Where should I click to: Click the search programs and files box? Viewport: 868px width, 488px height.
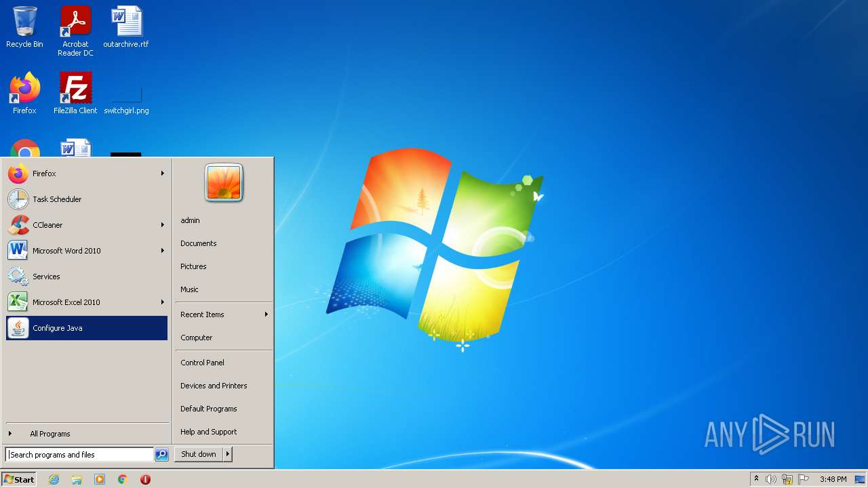pos(79,455)
